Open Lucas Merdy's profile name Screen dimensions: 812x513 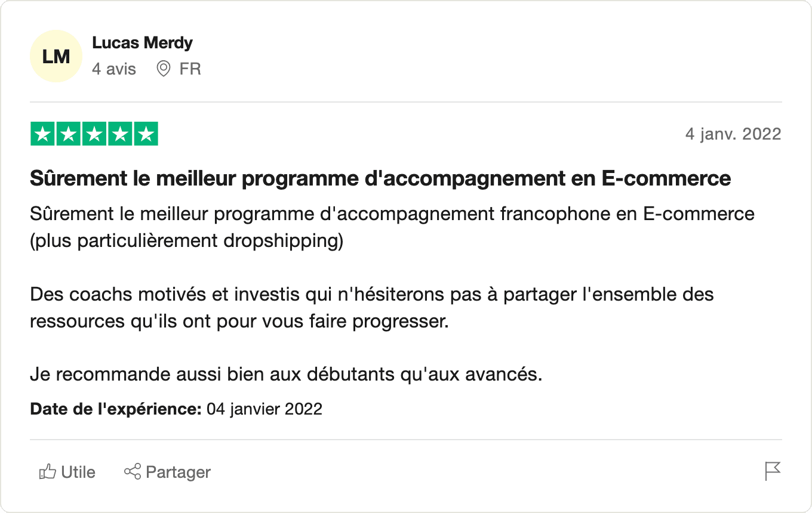point(142,43)
